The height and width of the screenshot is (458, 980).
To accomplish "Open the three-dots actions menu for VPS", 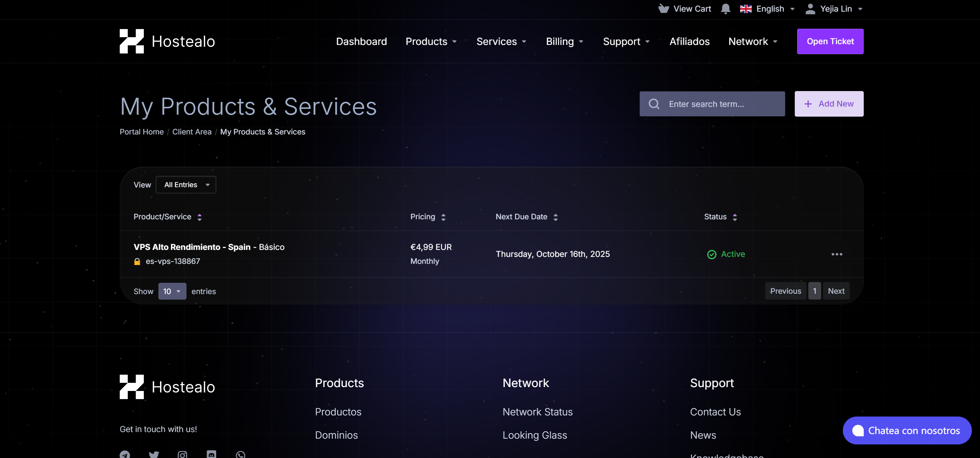I will click(837, 254).
